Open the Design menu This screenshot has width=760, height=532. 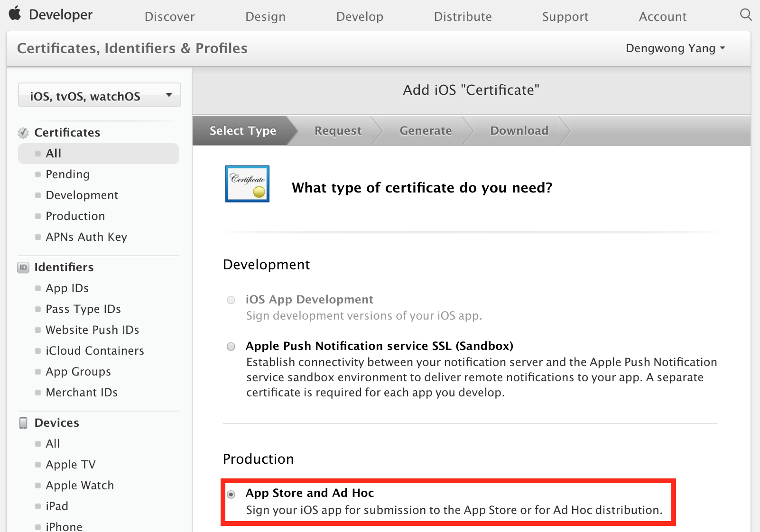click(266, 17)
